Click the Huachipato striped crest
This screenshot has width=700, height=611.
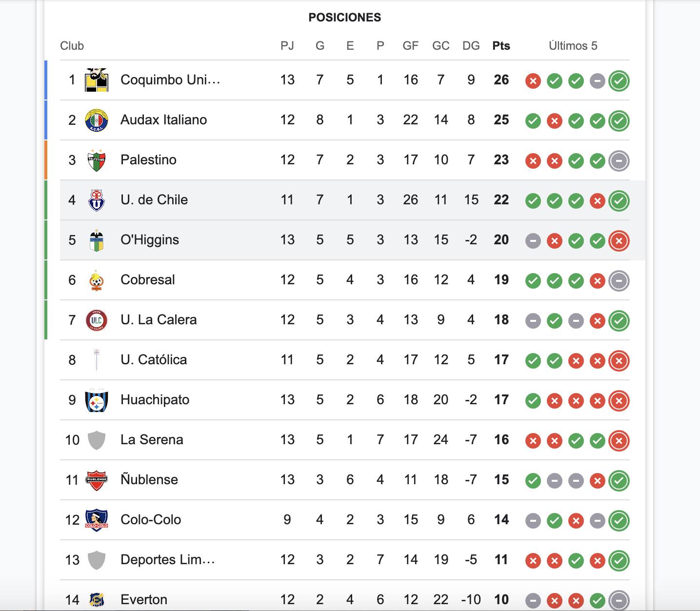(97, 400)
